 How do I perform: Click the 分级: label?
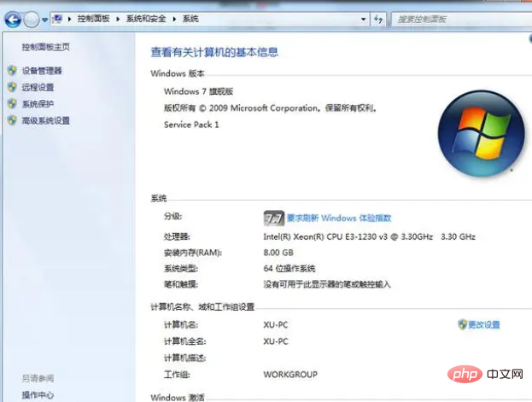(173, 216)
